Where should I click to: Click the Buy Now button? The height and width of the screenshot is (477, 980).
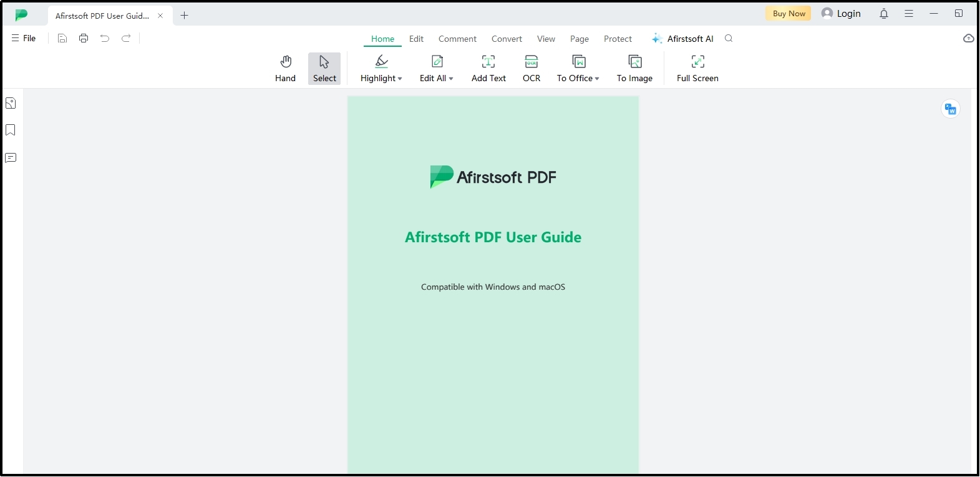788,14
